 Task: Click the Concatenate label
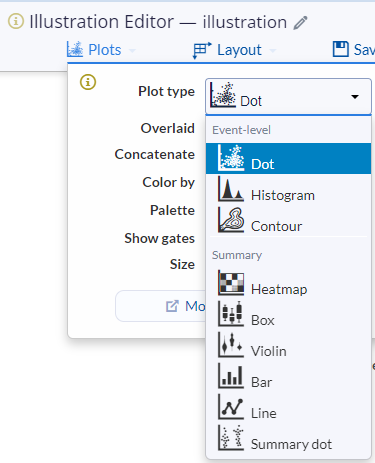click(155, 154)
